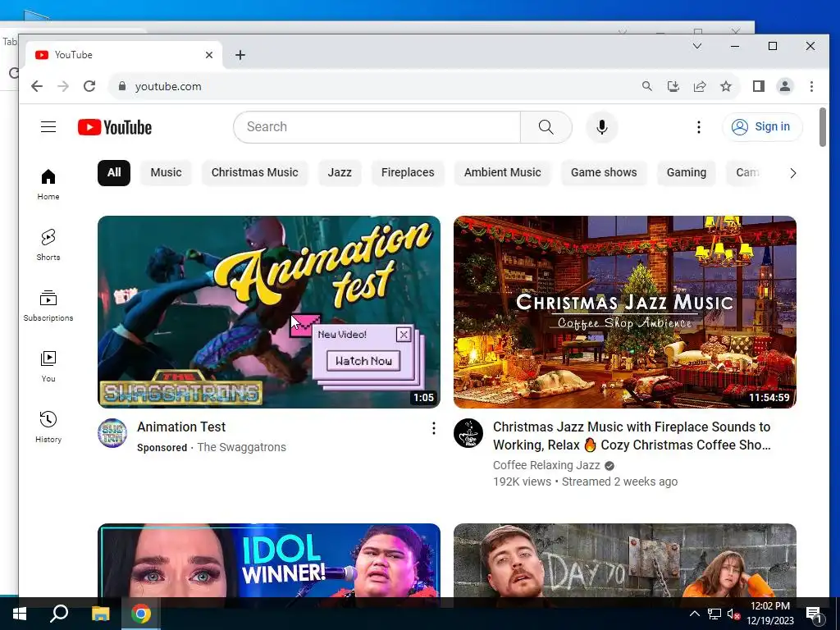
Task: Click the page vertical scrollbar thumb
Action: (823, 127)
